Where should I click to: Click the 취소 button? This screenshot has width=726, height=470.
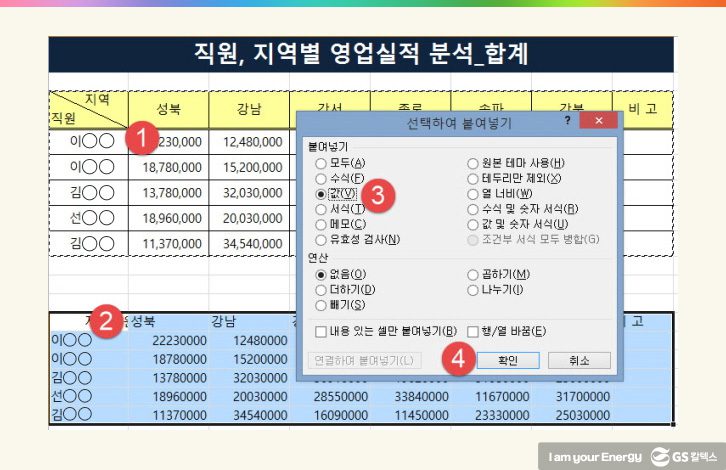click(x=578, y=360)
